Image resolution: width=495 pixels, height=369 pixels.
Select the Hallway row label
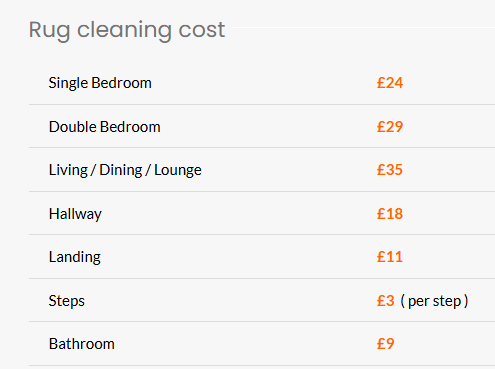[x=75, y=214]
